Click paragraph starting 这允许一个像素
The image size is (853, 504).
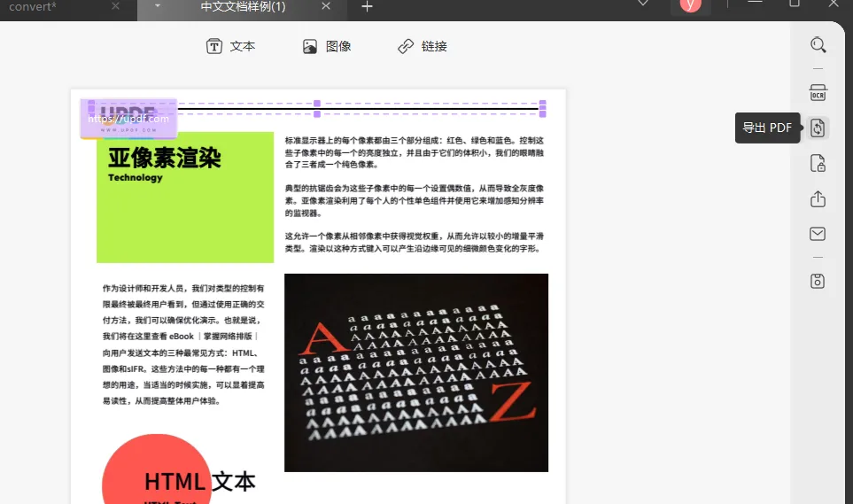tap(415, 242)
